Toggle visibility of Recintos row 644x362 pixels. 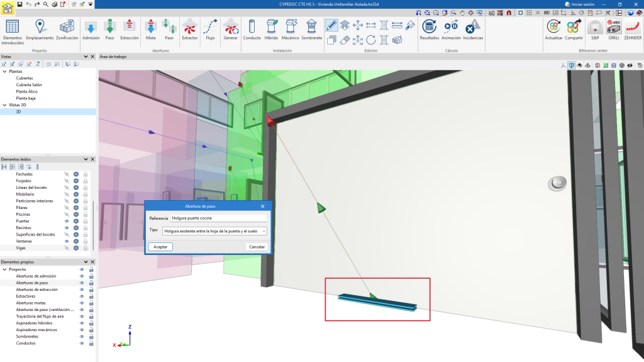67,227
